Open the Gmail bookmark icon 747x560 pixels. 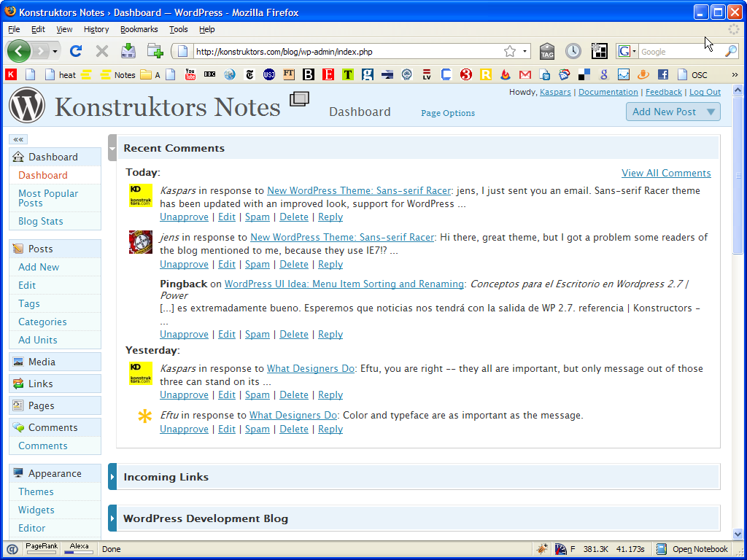[x=525, y=74]
